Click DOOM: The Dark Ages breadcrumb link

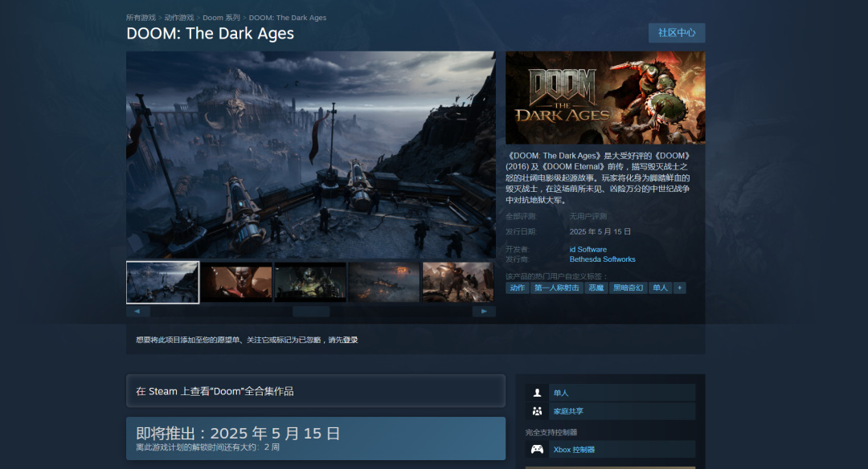(x=287, y=18)
